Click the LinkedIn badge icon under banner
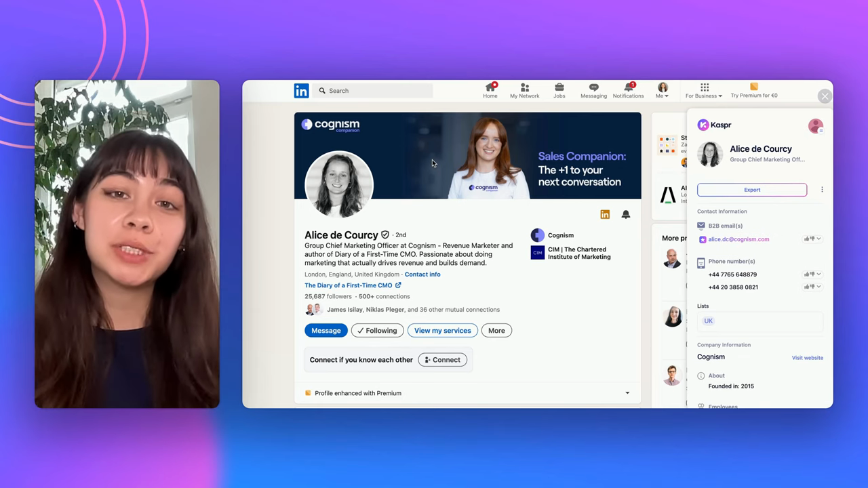This screenshot has width=868, height=488. coord(605,214)
